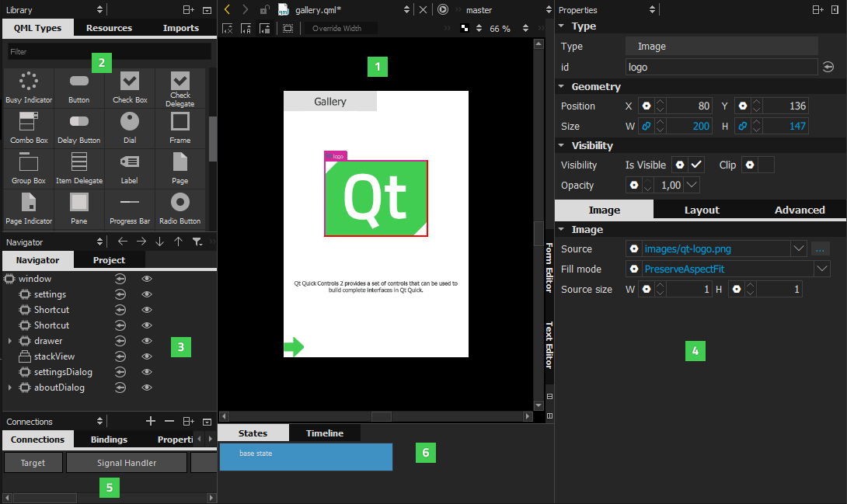Click the Signal Handler button in Connections
This screenshot has width=847, height=504.
[x=126, y=461]
